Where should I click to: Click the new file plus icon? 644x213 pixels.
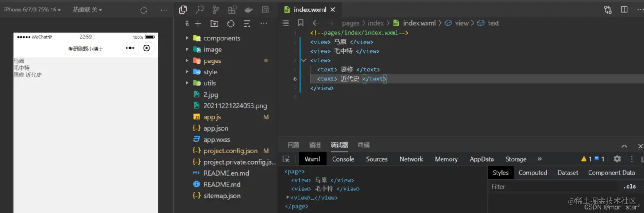pos(198,23)
